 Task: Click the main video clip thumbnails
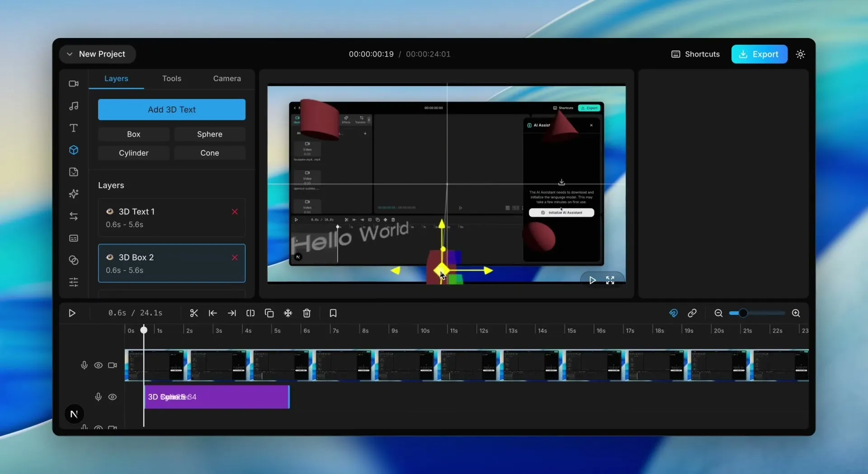point(467,365)
